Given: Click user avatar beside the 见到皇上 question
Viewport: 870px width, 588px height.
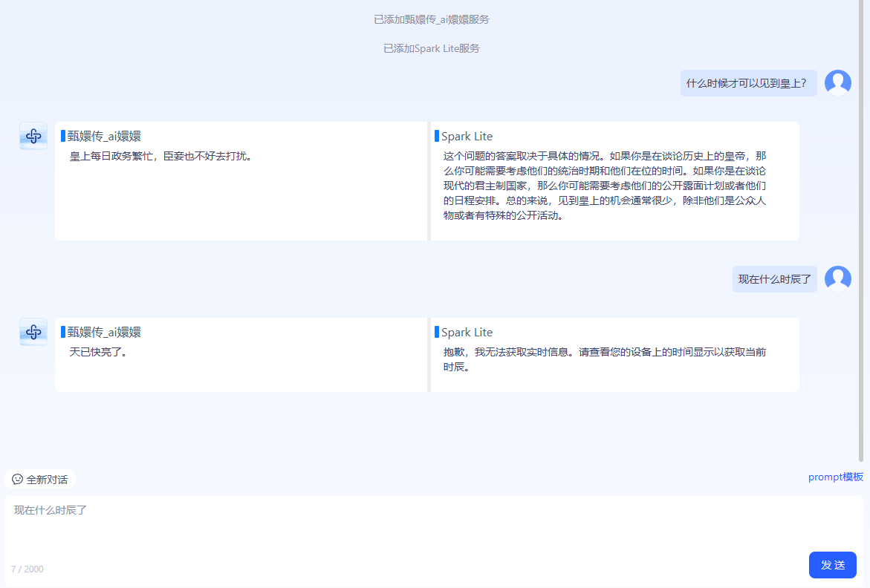Looking at the screenshot, I should (837, 83).
